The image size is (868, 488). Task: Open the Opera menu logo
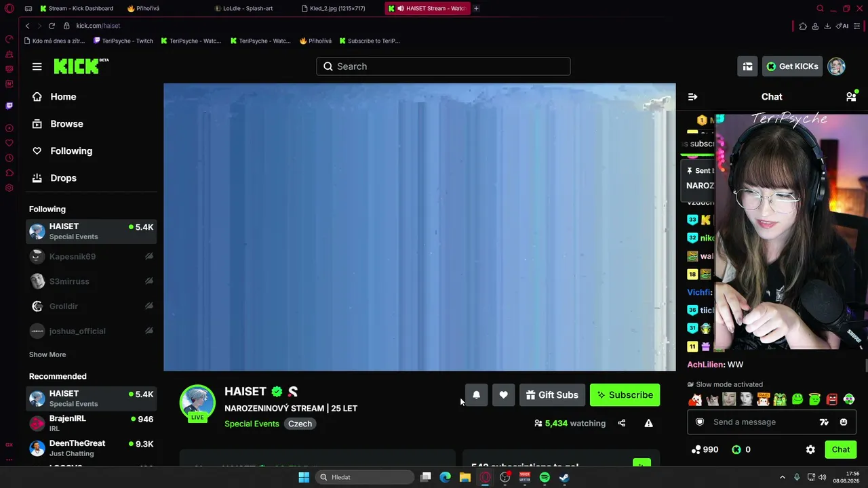point(9,9)
